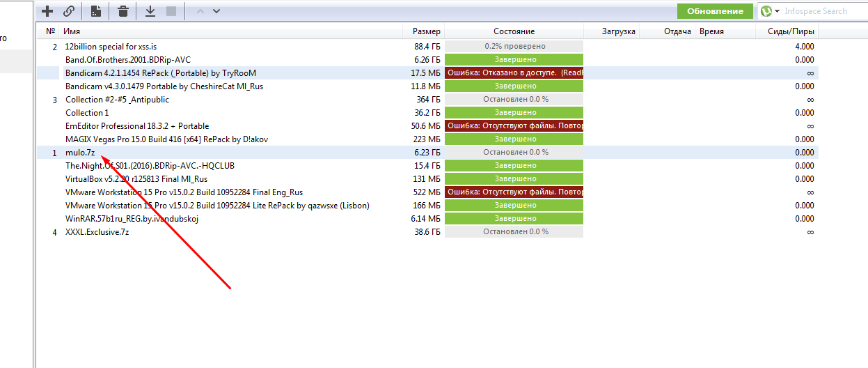This screenshot has height=368, width=868.
Task: Move torrent up the queue with the up arrow
Action: point(200,11)
